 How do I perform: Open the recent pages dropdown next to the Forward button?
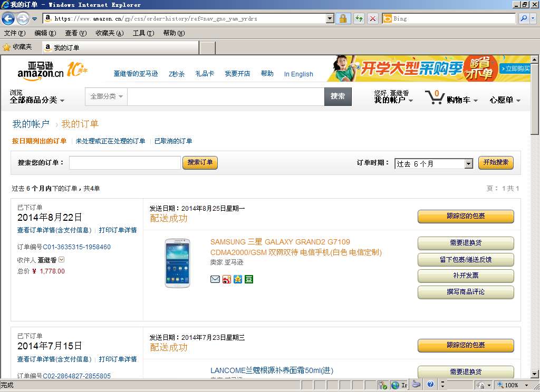click(x=34, y=19)
